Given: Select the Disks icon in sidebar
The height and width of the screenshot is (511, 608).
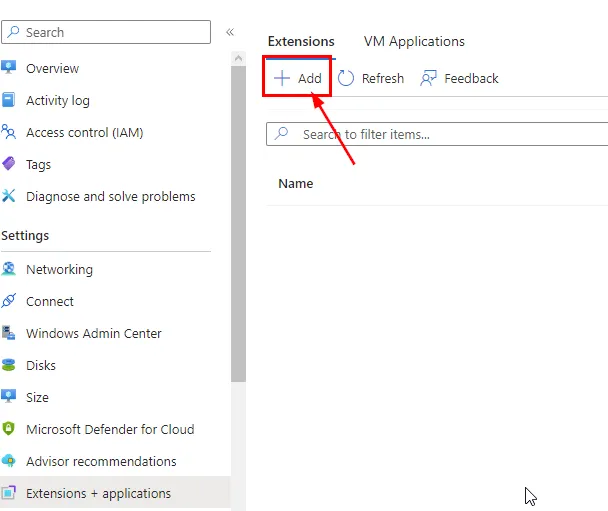Looking at the screenshot, I should click(9, 365).
